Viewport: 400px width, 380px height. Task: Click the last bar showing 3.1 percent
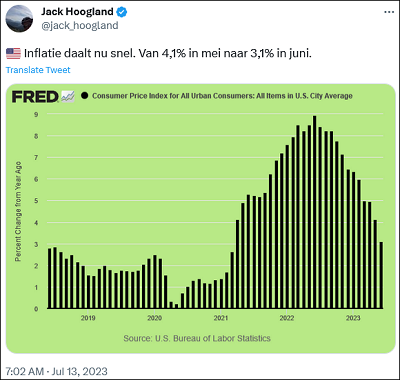click(x=381, y=275)
